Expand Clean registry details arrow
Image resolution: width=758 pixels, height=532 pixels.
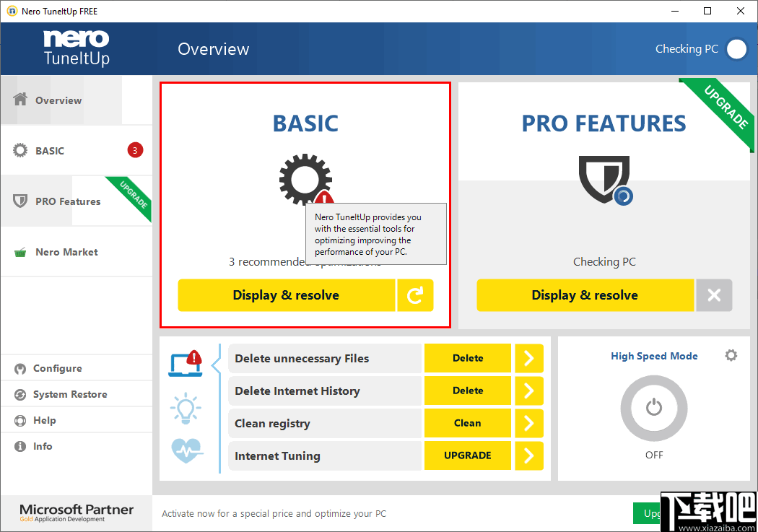(529, 423)
